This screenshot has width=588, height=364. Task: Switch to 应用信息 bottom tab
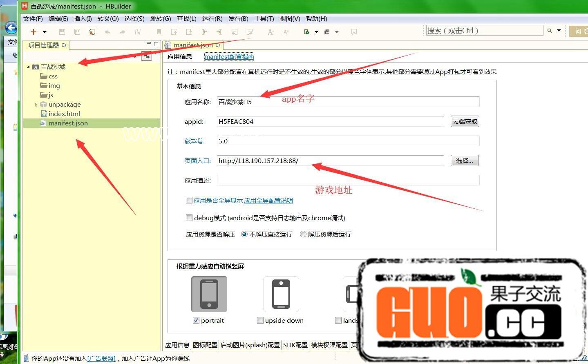177,345
